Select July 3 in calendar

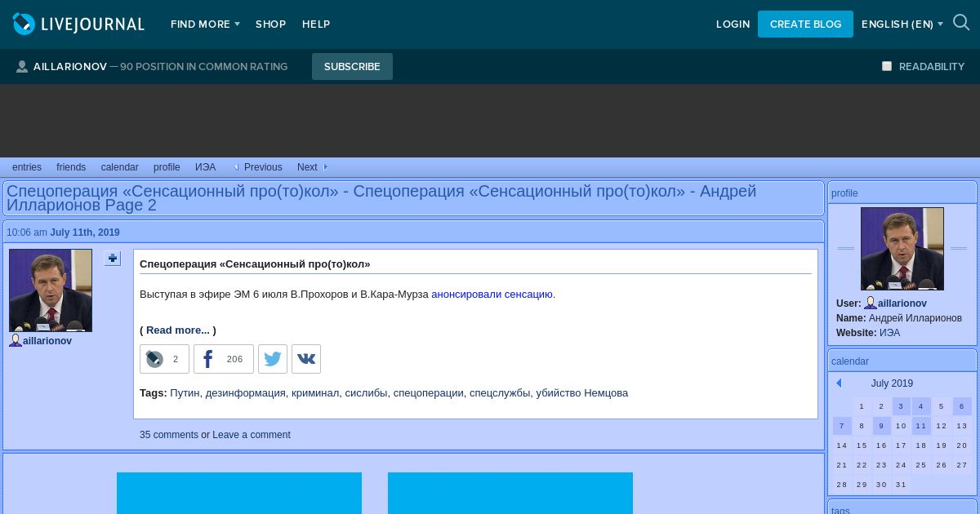pos(902,406)
